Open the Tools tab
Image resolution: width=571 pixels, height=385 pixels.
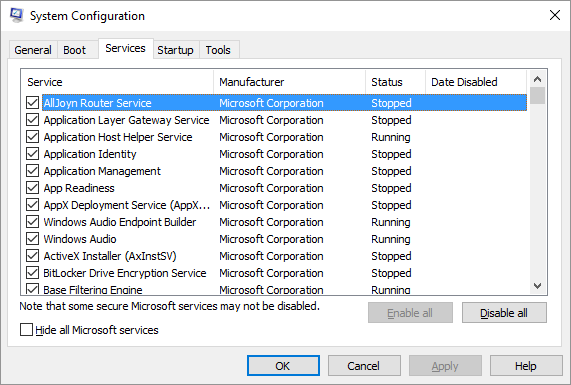pyautogui.click(x=218, y=50)
